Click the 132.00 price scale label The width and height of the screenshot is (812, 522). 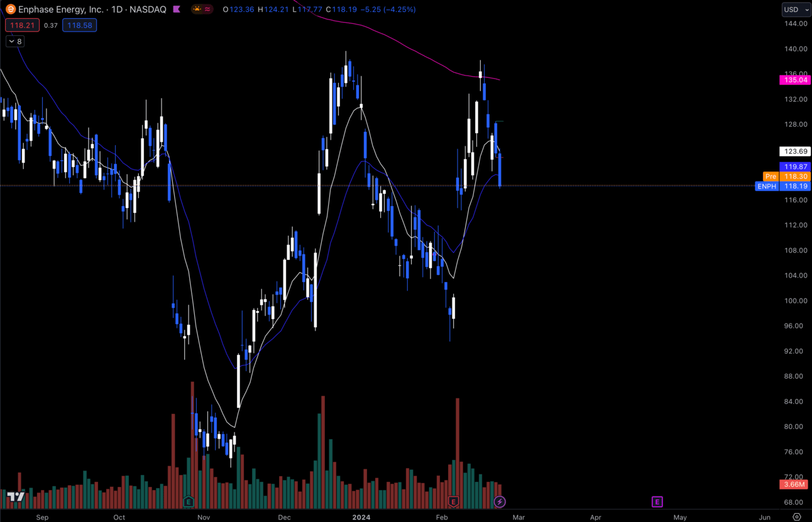[795, 99]
